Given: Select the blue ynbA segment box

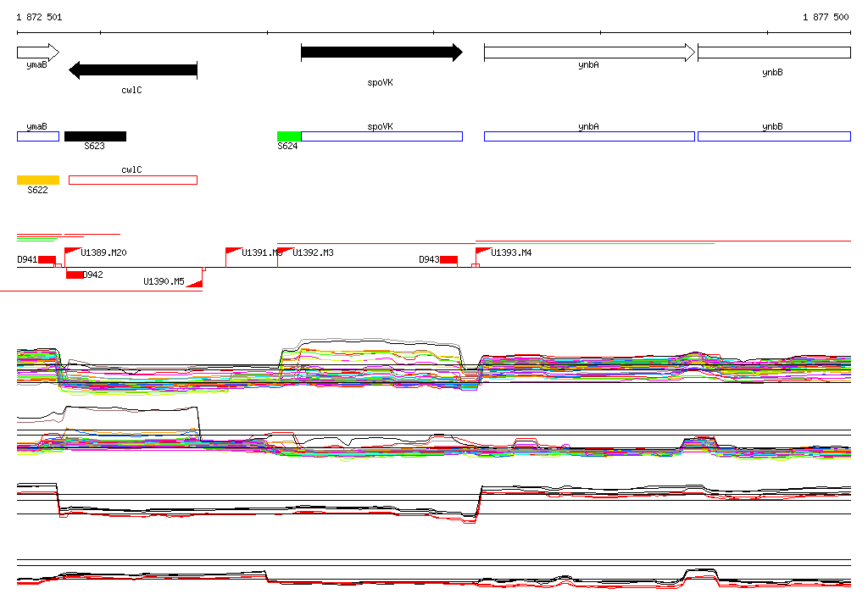Looking at the screenshot, I should (x=590, y=136).
